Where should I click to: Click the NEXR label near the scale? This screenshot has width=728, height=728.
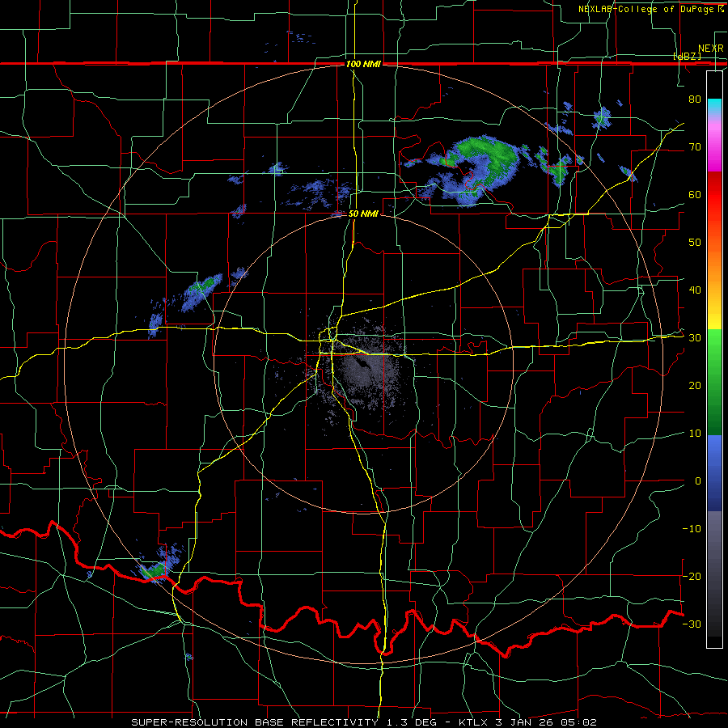[710, 49]
